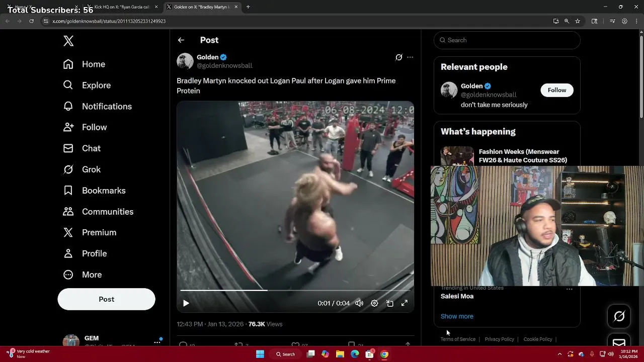The height and width of the screenshot is (362, 644).
Task: Go back using the Post header arrow
Action: [x=181, y=40]
